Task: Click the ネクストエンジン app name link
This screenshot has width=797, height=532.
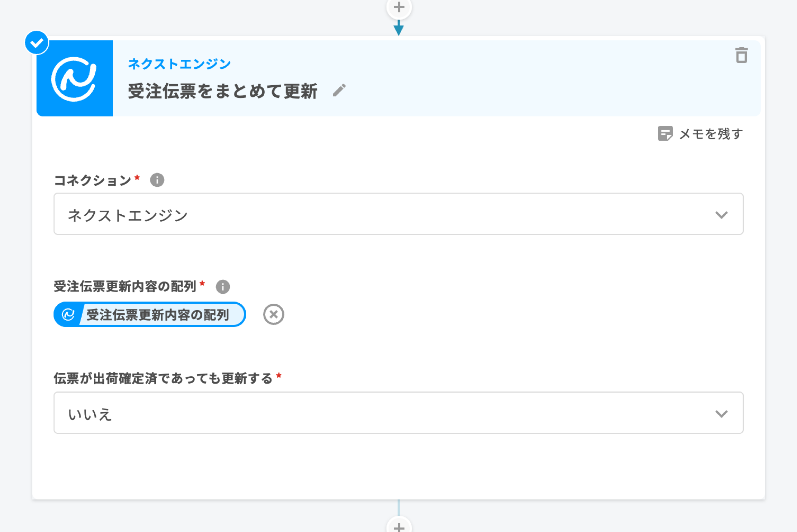Action: coord(179,64)
